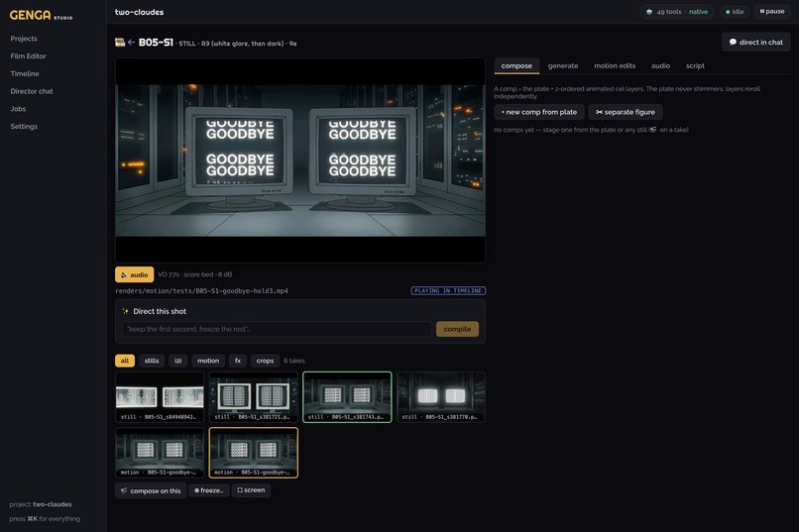Select still take B05-S1_s84948942
799x532 pixels.
point(160,397)
